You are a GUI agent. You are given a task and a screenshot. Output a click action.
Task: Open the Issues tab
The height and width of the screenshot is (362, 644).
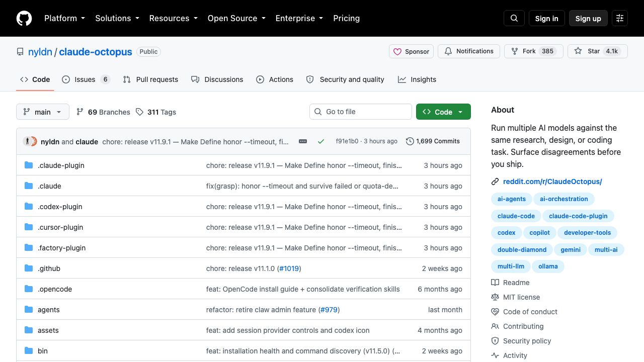click(86, 79)
